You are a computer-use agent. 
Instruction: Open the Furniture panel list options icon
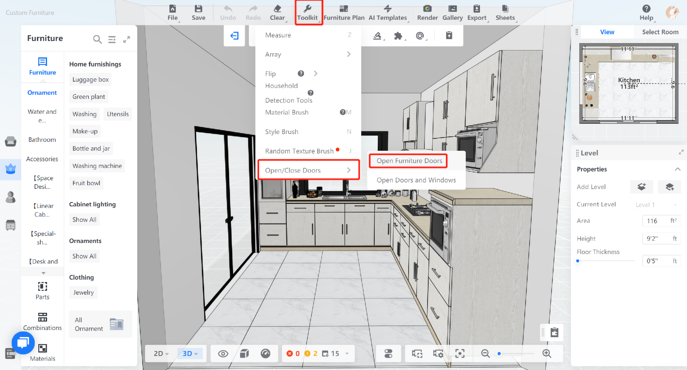(x=112, y=39)
